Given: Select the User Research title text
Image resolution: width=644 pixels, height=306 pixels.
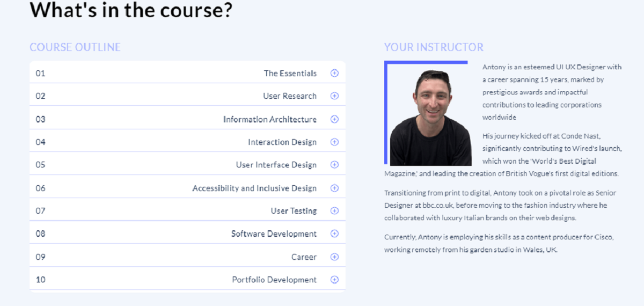Looking at the screenshot, I should pos(290,96).
